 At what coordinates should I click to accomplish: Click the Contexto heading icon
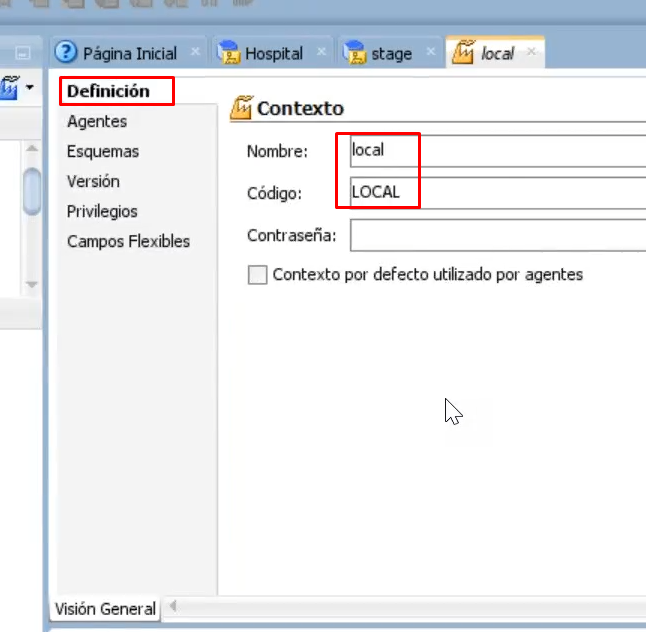pos(241,108)
